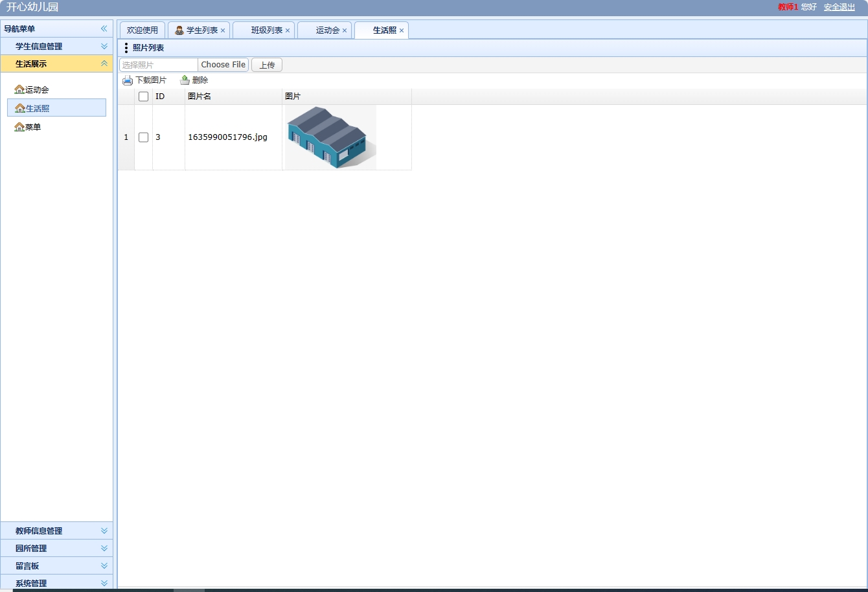Click the file name 1635990051796.jpg
This screenshot has height=592, width=868.
pos(227,137)
